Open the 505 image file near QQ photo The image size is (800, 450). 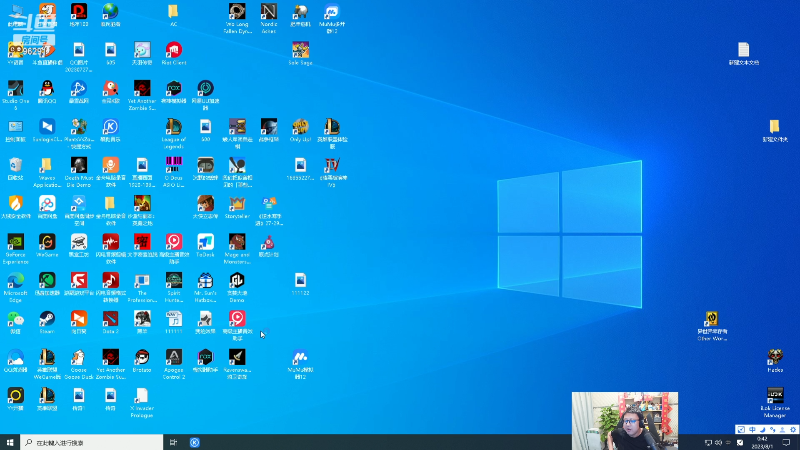110,53
